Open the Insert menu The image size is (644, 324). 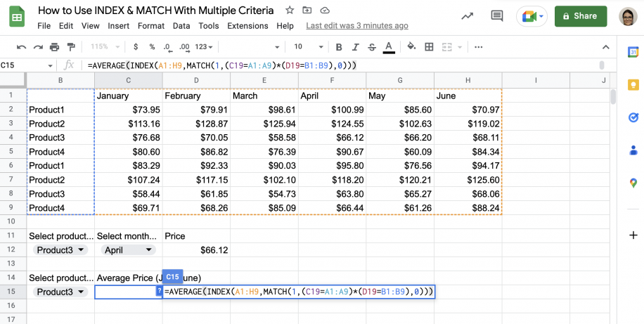[x=119, y=26]
